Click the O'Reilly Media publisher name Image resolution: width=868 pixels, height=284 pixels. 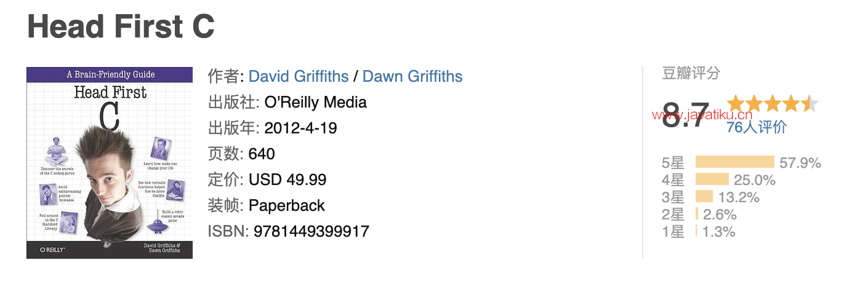coord(315,102)
